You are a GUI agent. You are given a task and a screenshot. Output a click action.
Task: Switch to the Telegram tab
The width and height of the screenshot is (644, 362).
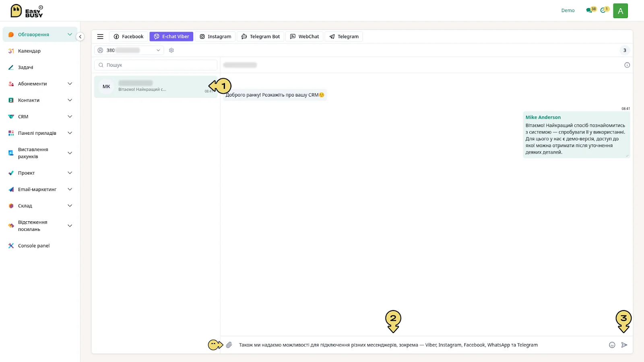344,37
